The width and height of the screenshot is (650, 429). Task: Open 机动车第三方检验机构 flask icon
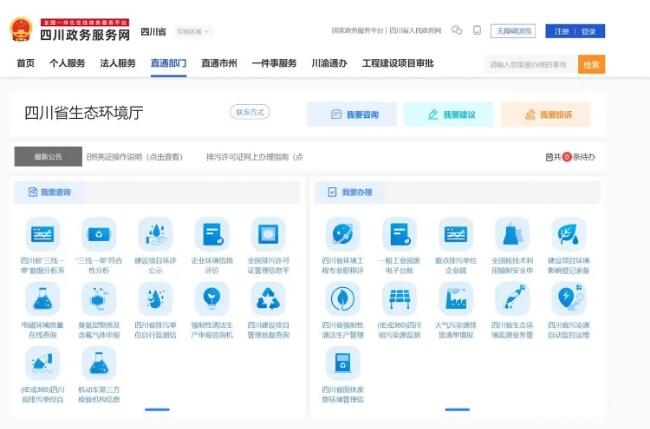point(99,364)
